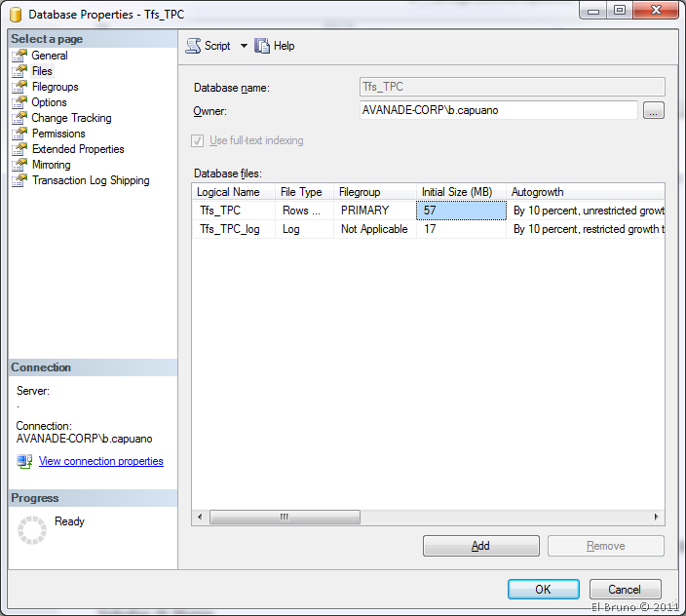This screenshot has height=616, width=686.
Task: Click the View connection properties link
Action: pos(100,461)
